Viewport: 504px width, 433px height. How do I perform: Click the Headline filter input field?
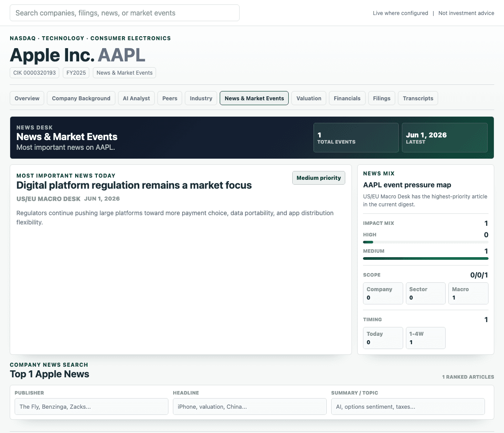click(x=250, y=406)
